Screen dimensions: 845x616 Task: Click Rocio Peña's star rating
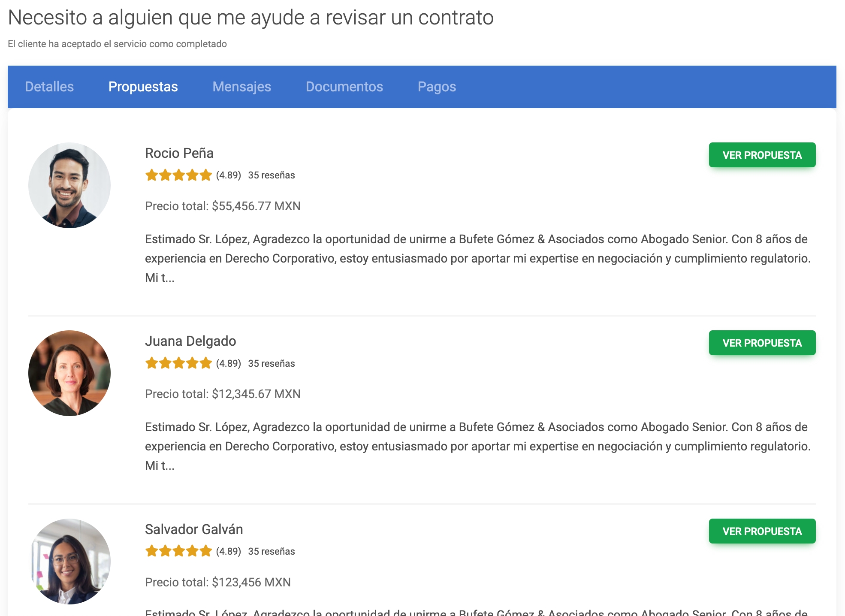pos(178,175)
